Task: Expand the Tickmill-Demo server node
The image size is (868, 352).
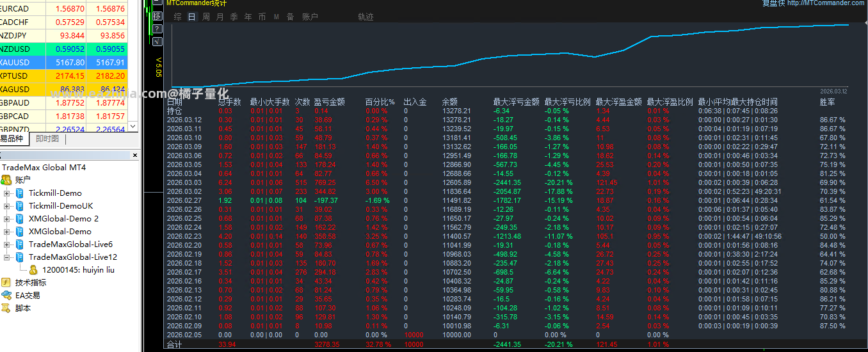Action: point(7,193)
